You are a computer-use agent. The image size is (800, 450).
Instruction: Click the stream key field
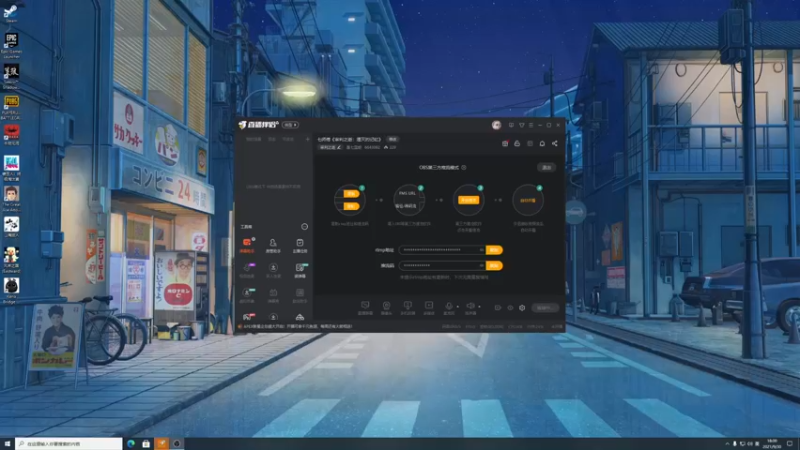tap(442, 266)
